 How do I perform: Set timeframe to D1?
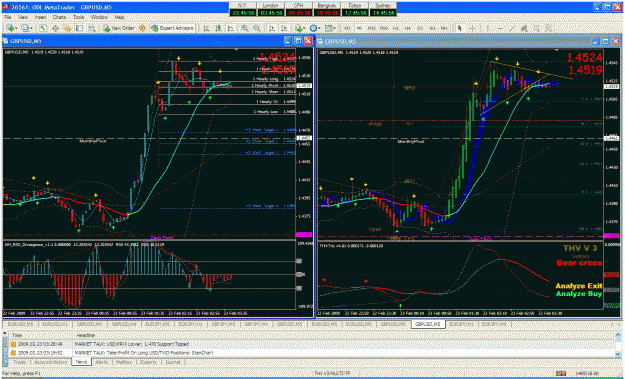coord(420,28)
